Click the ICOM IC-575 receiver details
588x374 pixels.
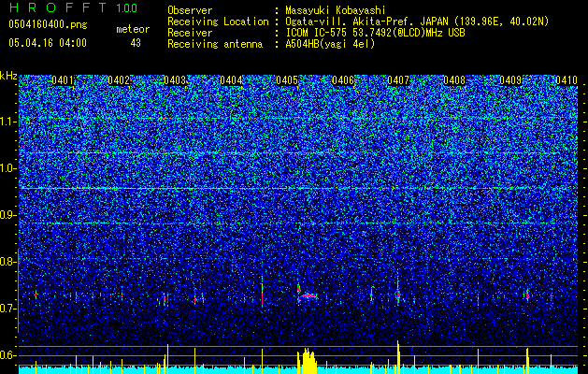[376, 33]
